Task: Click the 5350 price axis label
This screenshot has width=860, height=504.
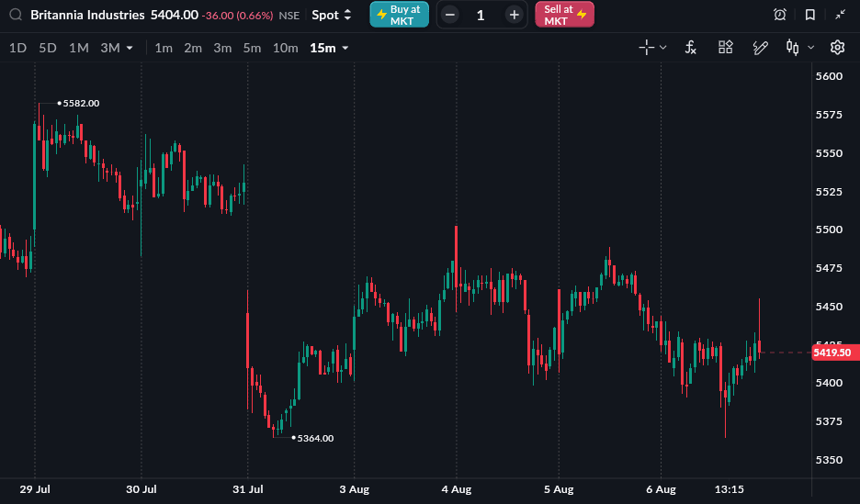Action: coord(829,460)
